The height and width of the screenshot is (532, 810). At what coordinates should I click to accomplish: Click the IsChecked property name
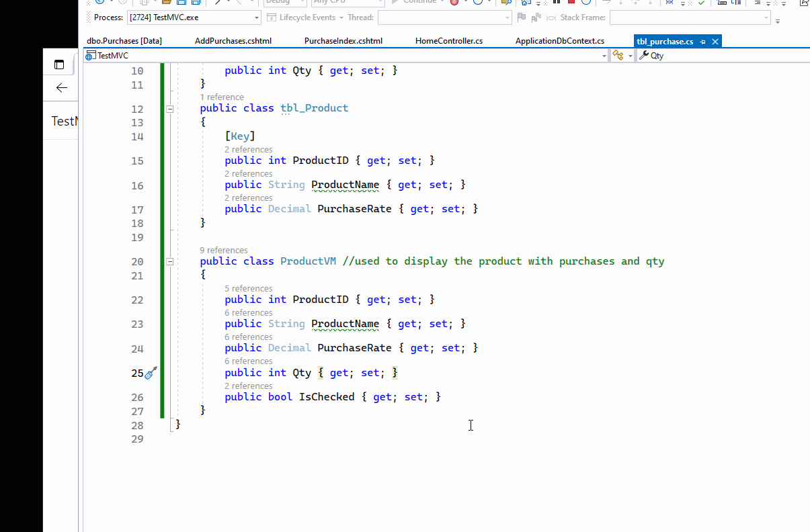click(327, 397)
